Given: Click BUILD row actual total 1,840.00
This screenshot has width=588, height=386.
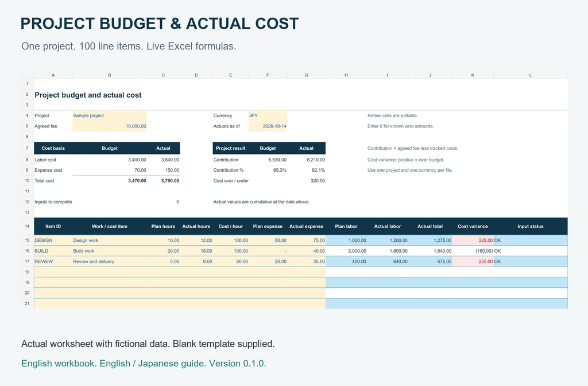Looking at the screenshot, I should 430,251.
